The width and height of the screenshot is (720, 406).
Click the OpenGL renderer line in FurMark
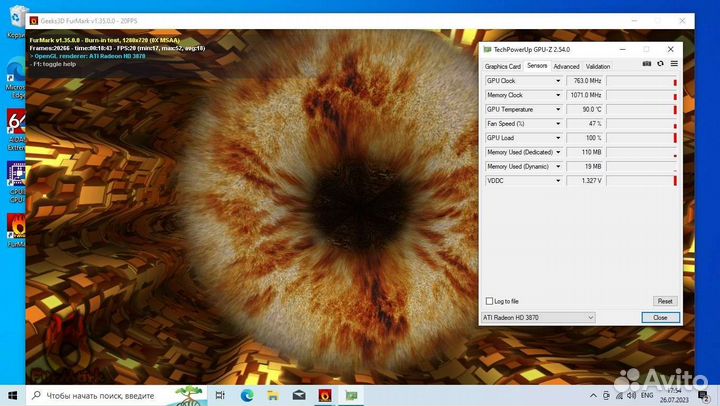[88, 56]
